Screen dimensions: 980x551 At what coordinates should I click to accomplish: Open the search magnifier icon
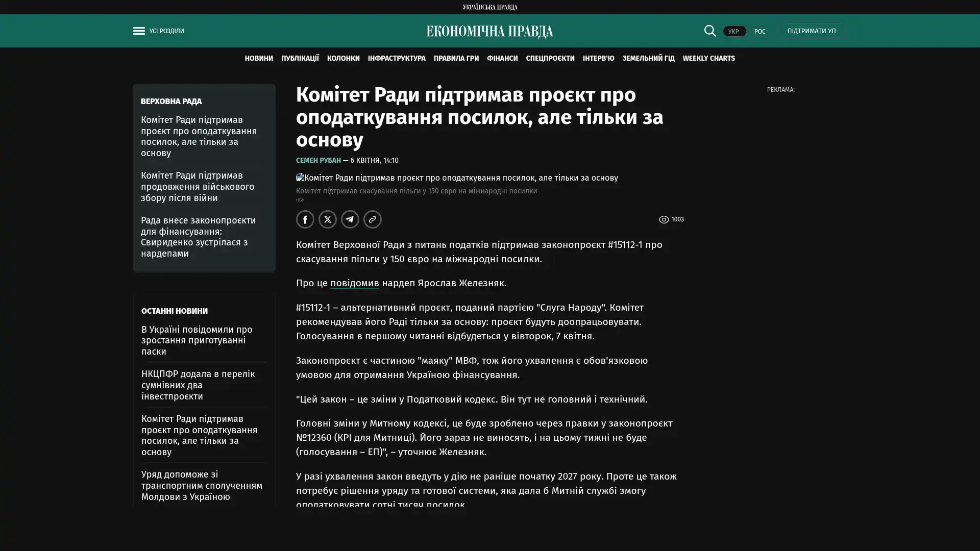click(709, 31)
